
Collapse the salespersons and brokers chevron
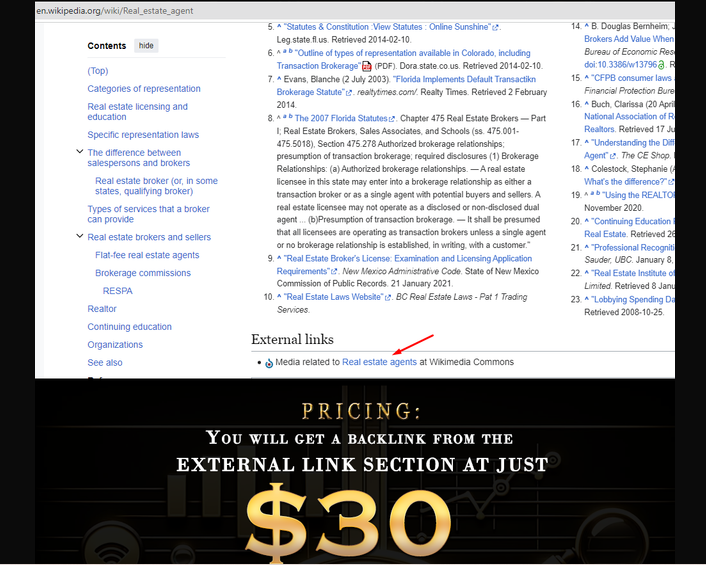point(80,152)
